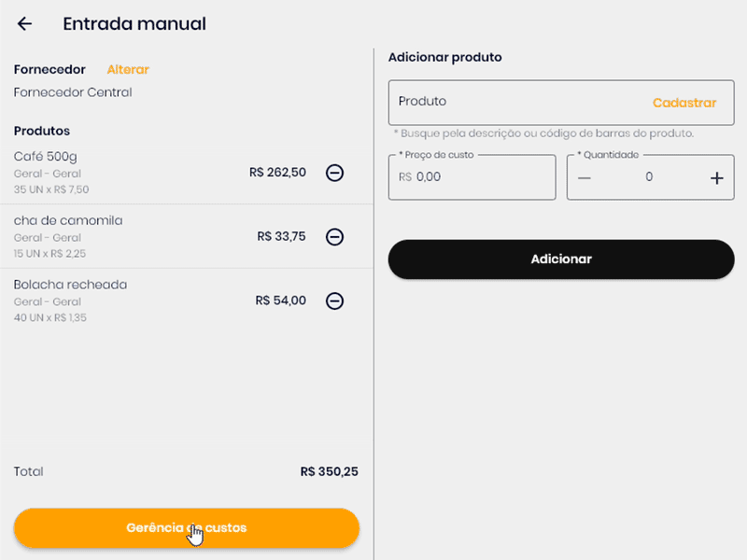
Task: Open Gerência de custos
Action: coord(186,528)
